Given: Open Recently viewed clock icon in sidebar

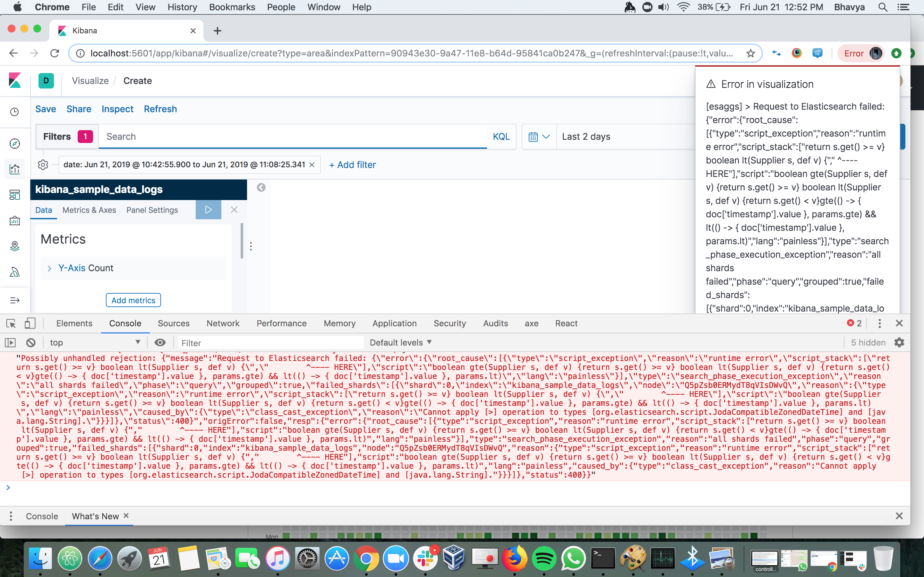Looking at the screenshot, I should [14, 112].
